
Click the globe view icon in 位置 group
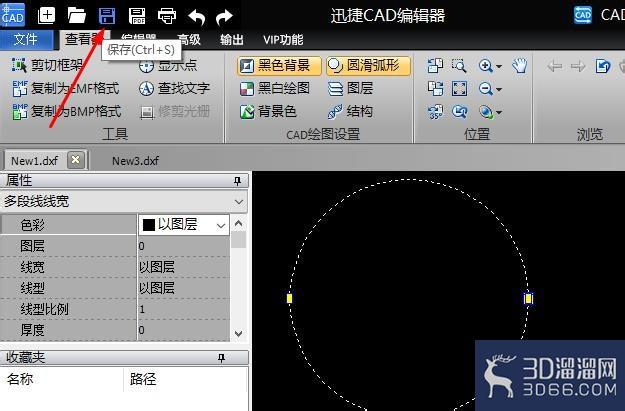coord(486,112)
